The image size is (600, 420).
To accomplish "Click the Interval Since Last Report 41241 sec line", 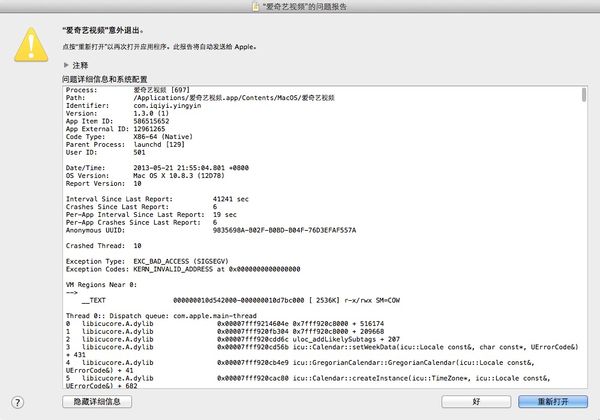I will 157,199.
